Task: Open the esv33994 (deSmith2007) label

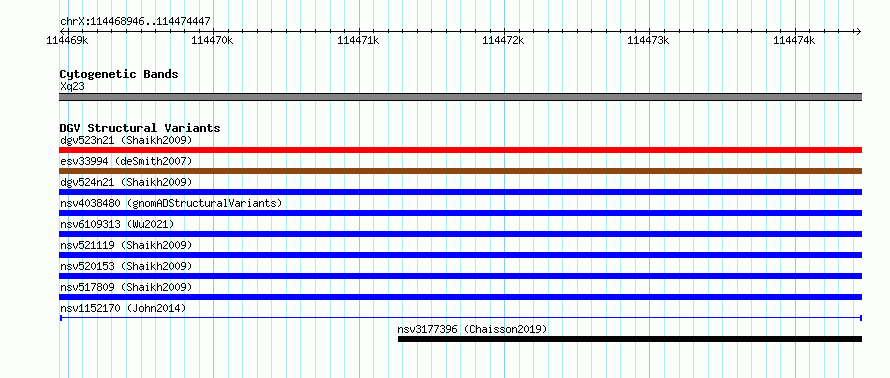Action: pyautogui.click(x=126, y=161)
